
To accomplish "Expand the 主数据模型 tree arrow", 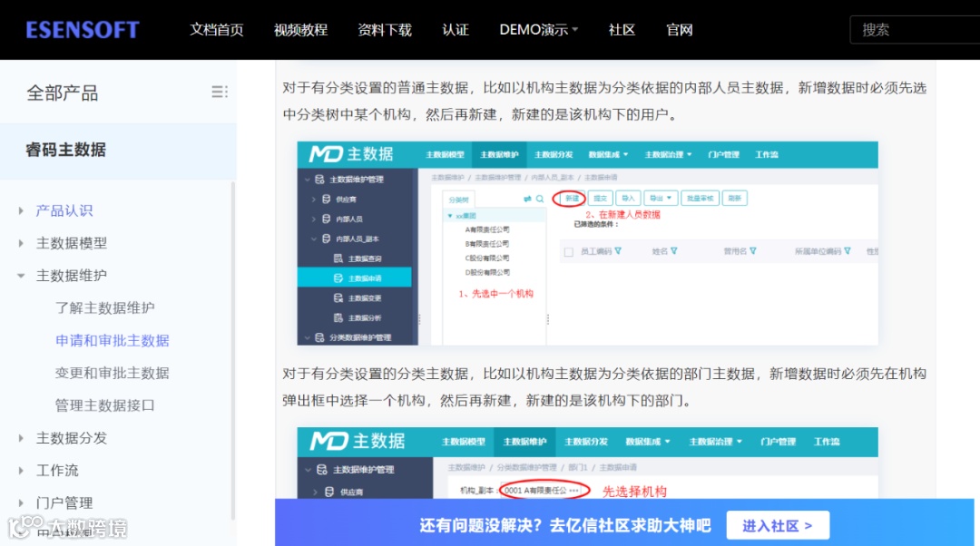I will click(x=21, y=244).
